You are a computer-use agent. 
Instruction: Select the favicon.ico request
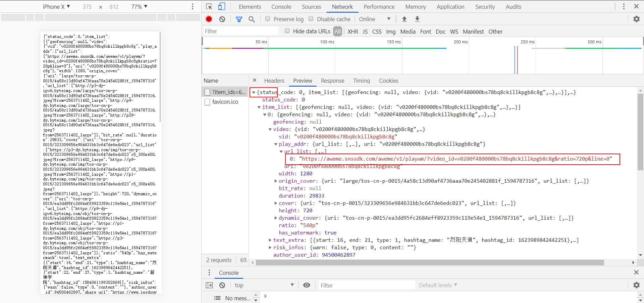[225, 102]
